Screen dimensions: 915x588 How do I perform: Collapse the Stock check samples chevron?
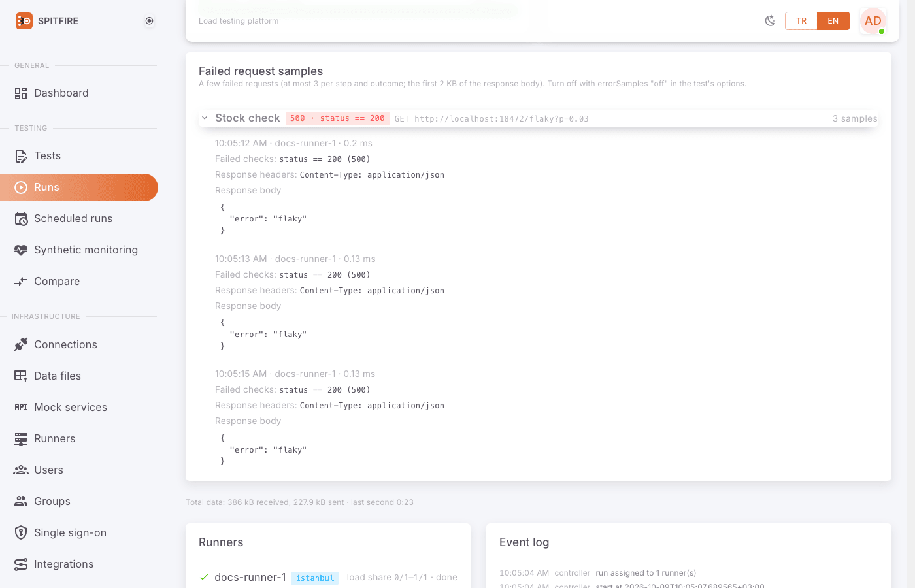205,118
